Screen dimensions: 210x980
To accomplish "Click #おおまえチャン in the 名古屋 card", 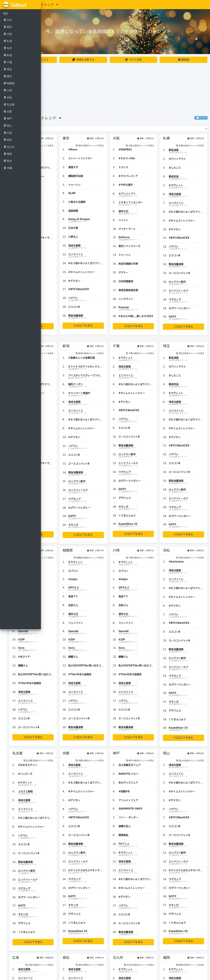I will 27,765.
